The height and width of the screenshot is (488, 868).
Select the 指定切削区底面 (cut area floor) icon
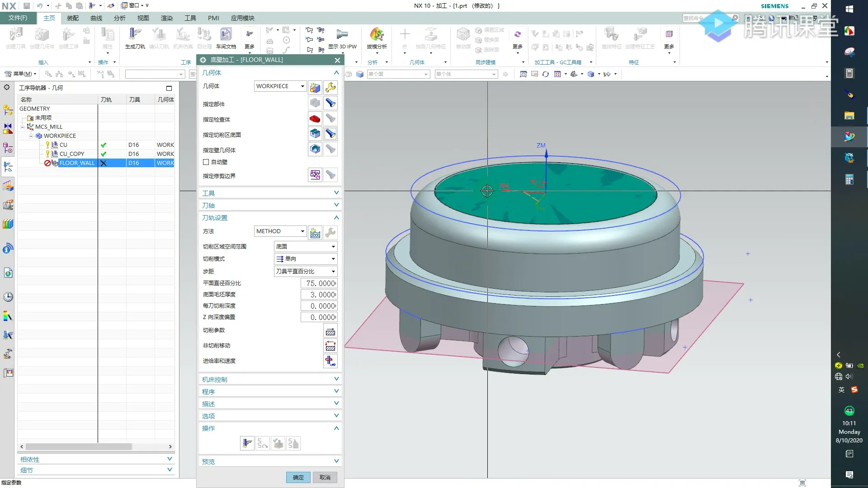click(315, 134)
